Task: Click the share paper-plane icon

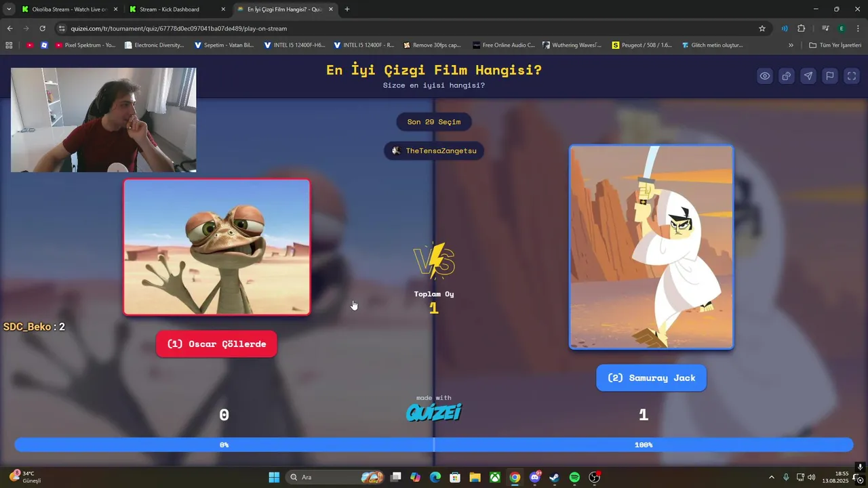Action: 808,76
